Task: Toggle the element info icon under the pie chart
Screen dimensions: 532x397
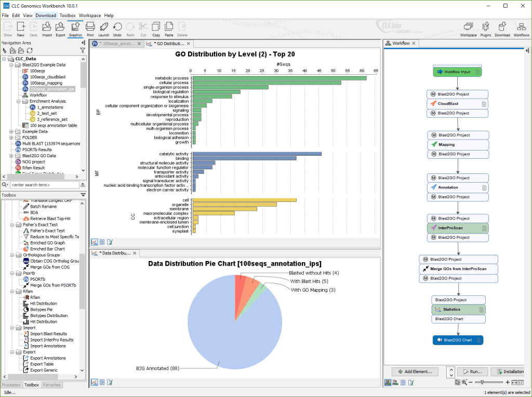Action: coord(110,382)
